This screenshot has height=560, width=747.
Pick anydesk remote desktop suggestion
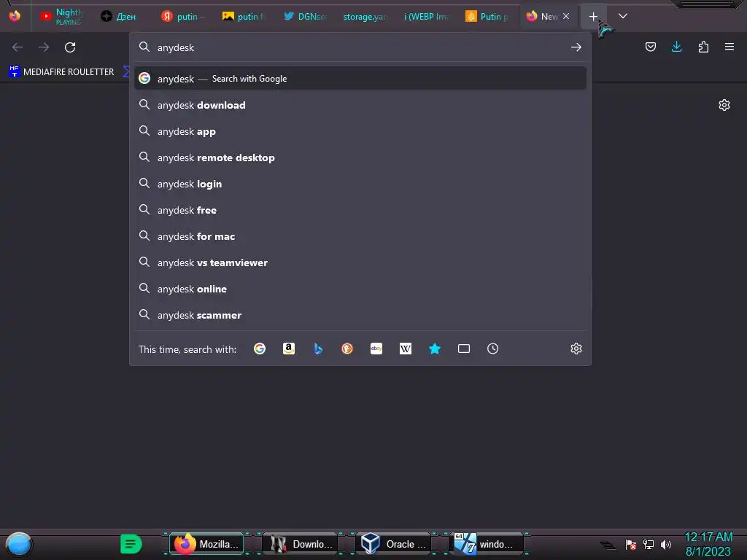[360, 157]
